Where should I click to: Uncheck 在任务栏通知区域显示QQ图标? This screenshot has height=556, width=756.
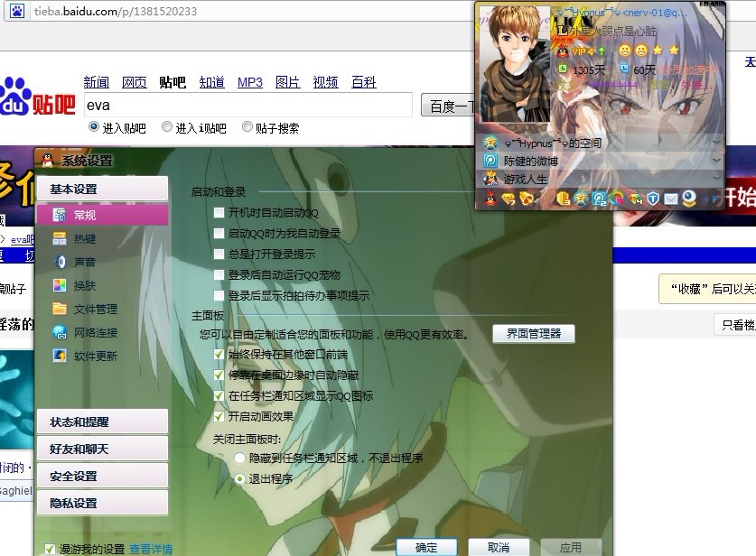(219, 396)
